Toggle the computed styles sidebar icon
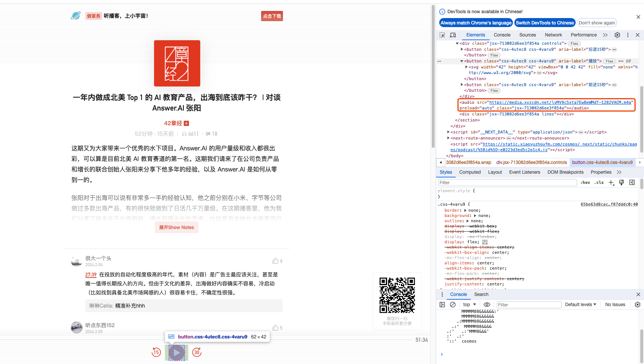The height and width of the screenshot is (364, 644). tap(632, 183)
